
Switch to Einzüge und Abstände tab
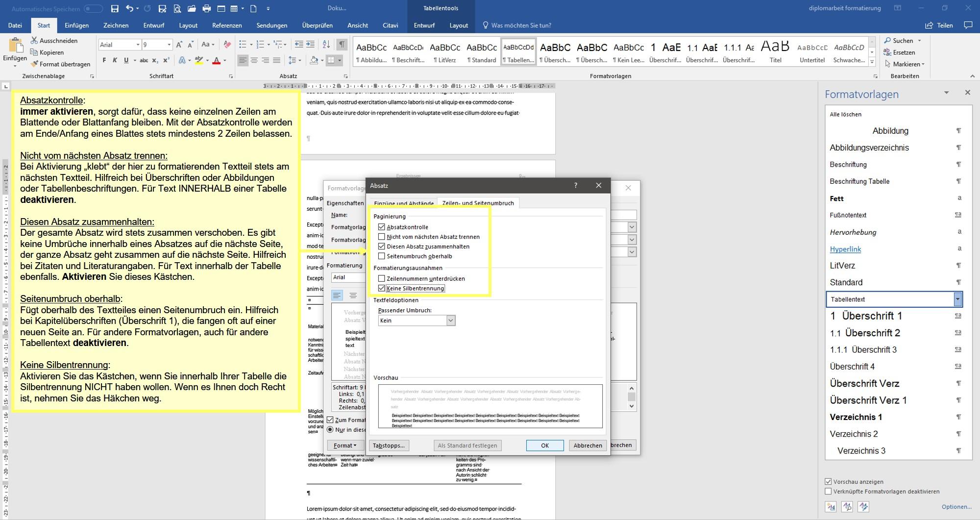pos(404,203)
